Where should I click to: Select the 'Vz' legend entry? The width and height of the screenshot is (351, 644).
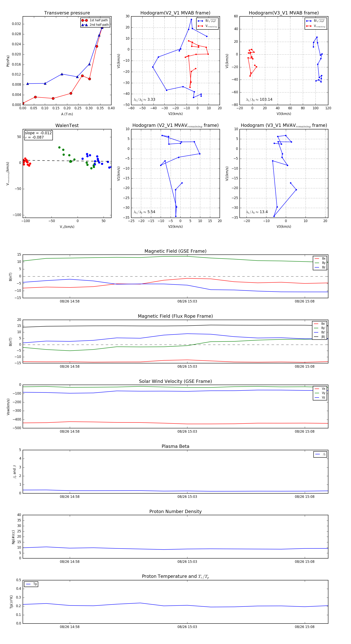(x=320, y=398)
